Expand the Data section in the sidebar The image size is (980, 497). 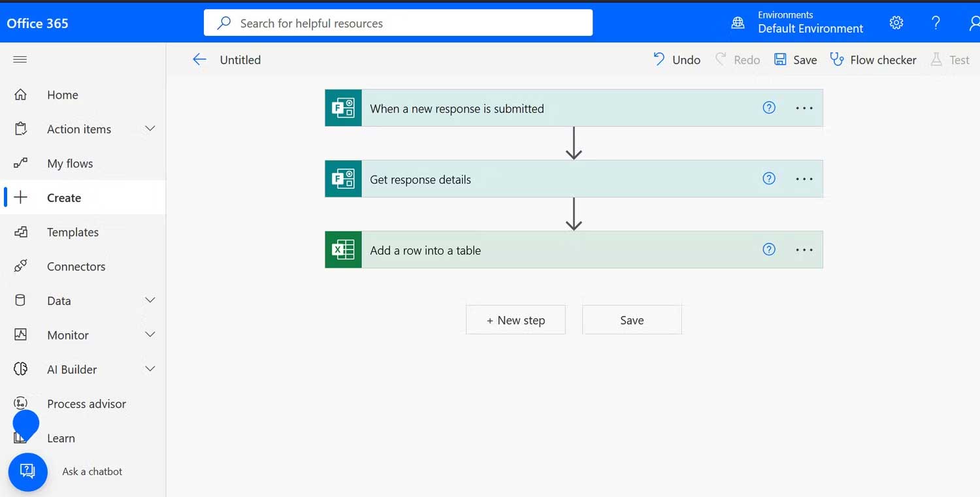click(150, 300)
